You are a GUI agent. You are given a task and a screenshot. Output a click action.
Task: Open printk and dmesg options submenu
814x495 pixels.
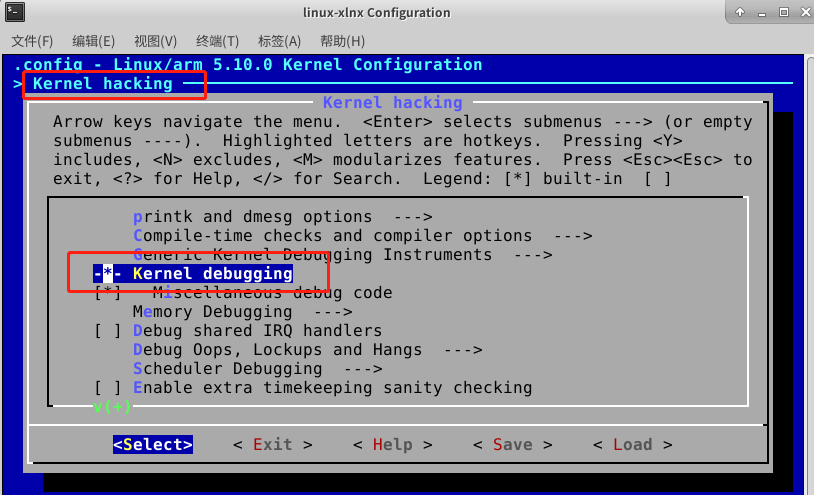[x=283, y=216]
